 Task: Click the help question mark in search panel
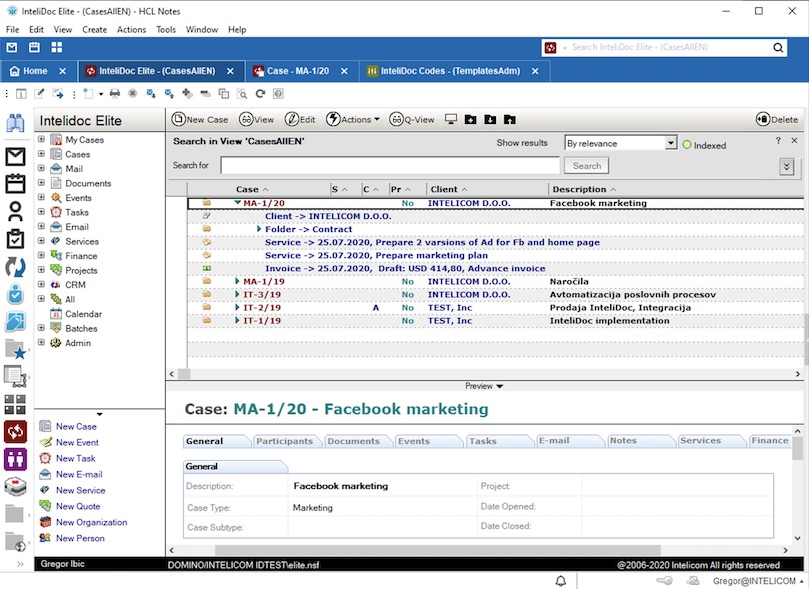point(778,141)
